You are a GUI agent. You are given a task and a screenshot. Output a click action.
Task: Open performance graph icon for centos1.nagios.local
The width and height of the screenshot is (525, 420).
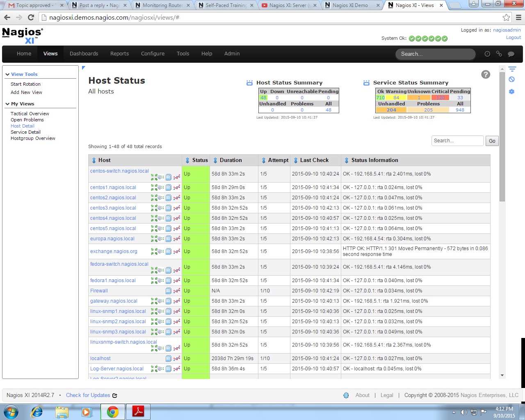point(177,187)
